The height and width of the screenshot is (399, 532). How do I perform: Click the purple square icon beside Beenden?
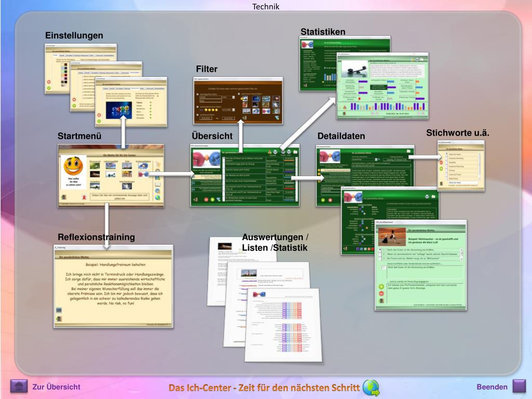[x=519, y=386]
